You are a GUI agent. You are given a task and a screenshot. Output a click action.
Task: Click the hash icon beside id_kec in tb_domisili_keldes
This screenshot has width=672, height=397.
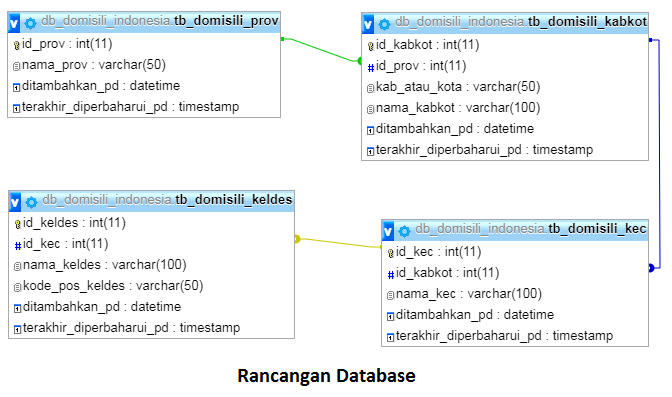point(18,245)
